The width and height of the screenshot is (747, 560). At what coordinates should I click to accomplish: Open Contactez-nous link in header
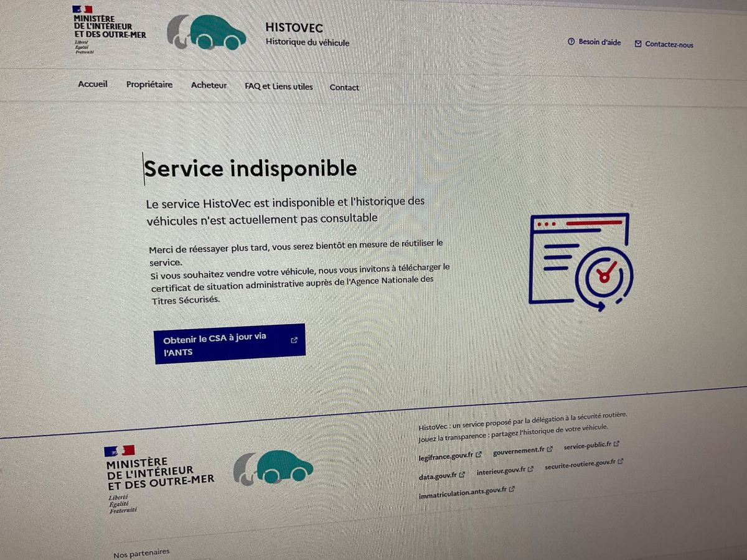pos(664,44)
